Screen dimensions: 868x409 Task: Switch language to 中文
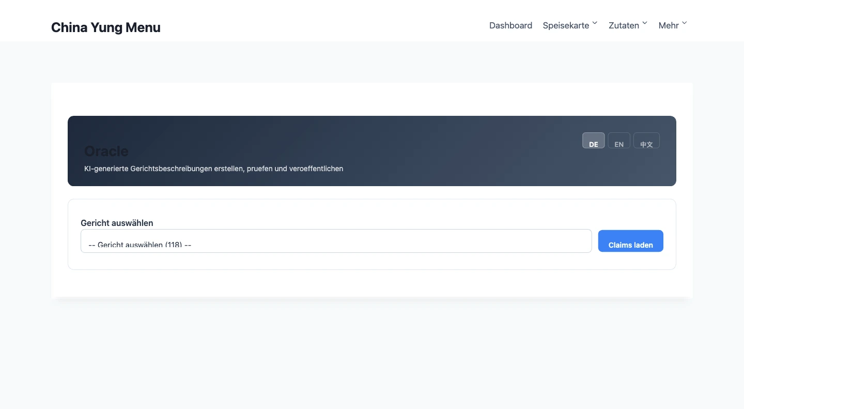coord(646,141)
